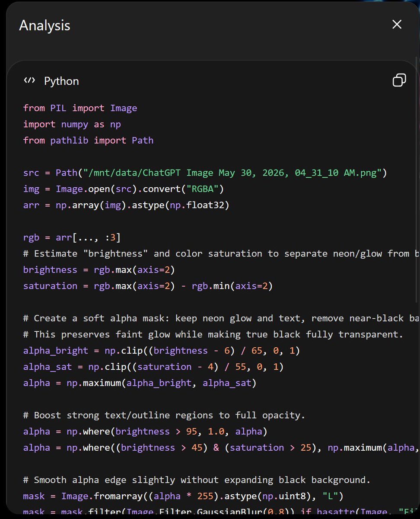Click the line starting 'mask = mask.filter'
The image size is (420, 519).
(221, 512)
